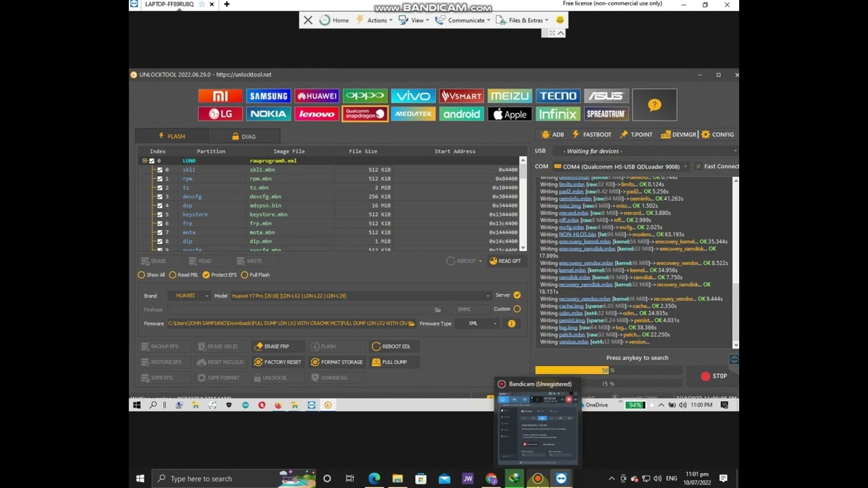Open the CONFIG settings
The height and width of the screenshot is (488, 868).
pyautogui.click(x=717, y=135)
